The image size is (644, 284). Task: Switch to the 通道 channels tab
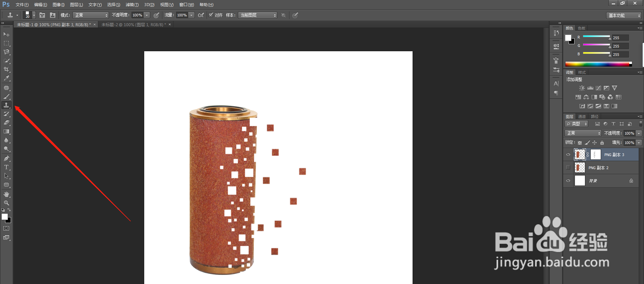[582, 117]
